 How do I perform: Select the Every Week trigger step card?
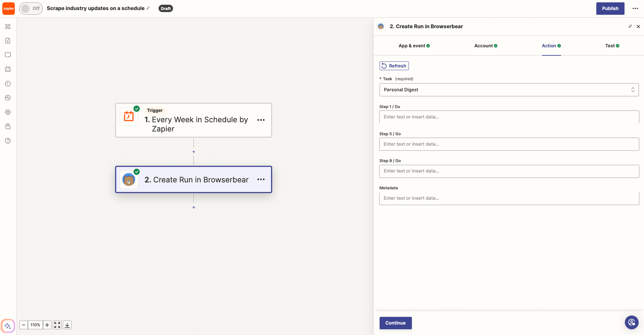(x=194, y=120)
